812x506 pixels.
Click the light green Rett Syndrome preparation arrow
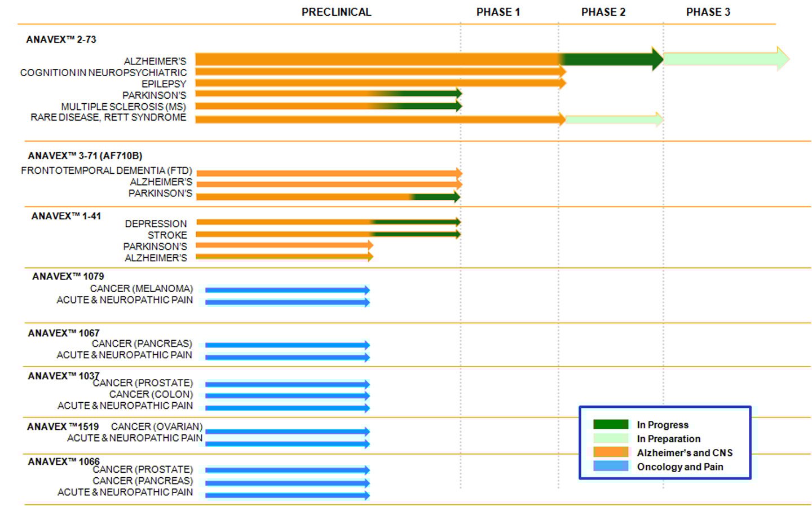pos(613,119)
